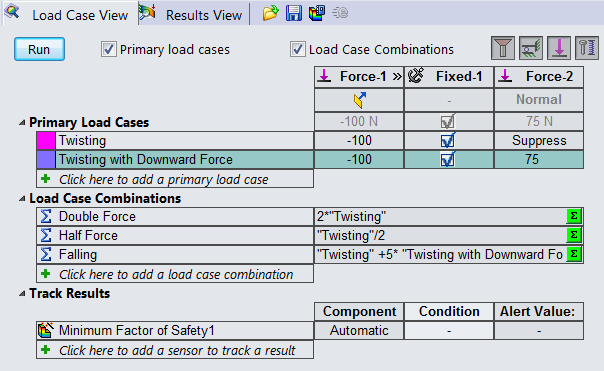The width and height of the screenshot is (604, 371).
Task: Click here to add a sensor to track a result
Action: [175, 350]
